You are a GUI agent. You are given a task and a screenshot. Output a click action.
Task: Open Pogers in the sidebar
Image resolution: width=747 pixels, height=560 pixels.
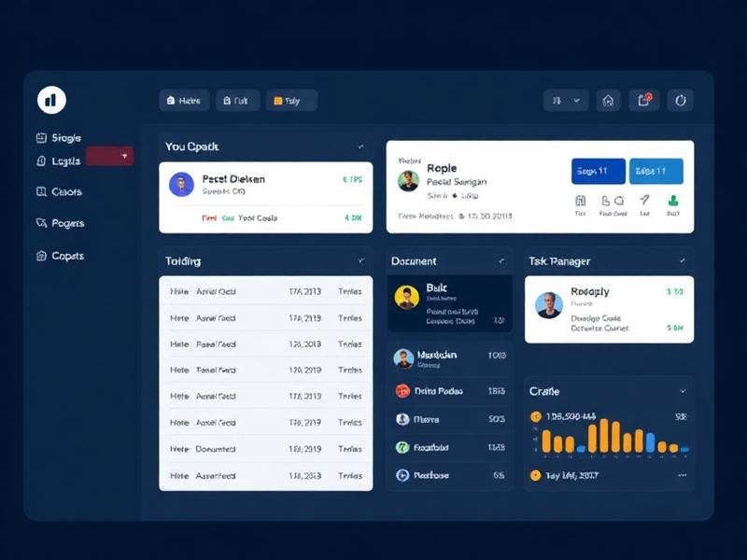(60, 223)
